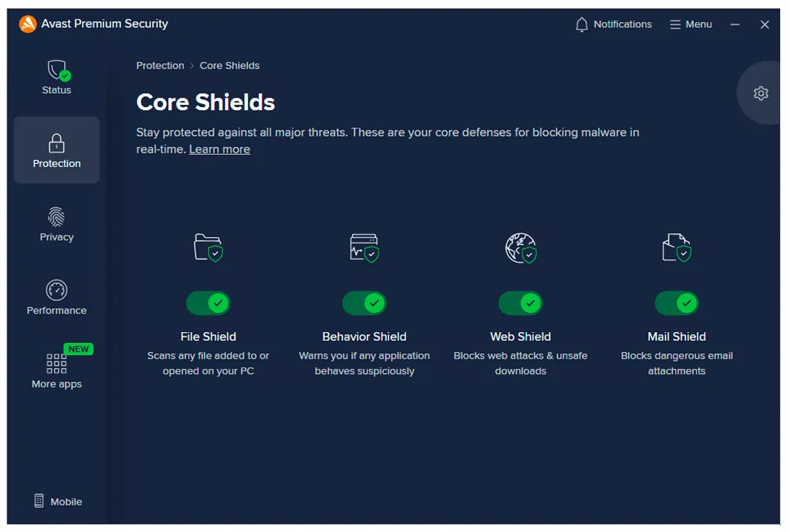This screenshot has width=789, height=532.
Task: Disable the File Shield toggle
Action: (x=208, y=303)
